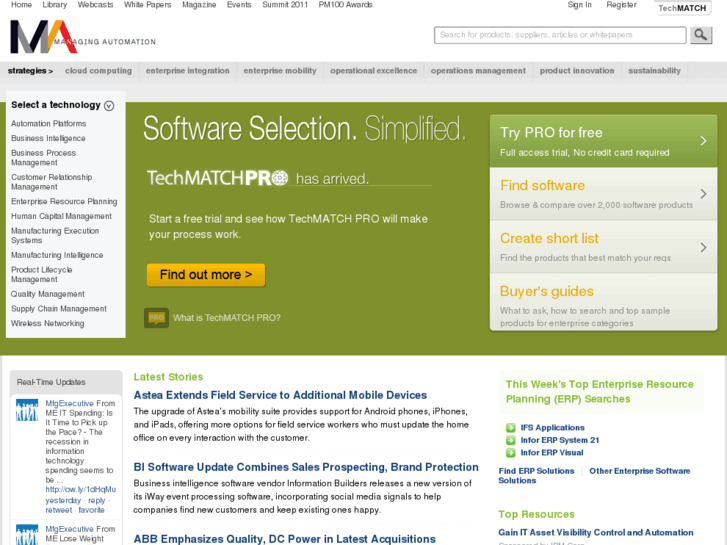Image resolution: width=727 pixels, height=545 pixels.
Task: Select enterprise mobility strategy
Action: tap(280, 71)
